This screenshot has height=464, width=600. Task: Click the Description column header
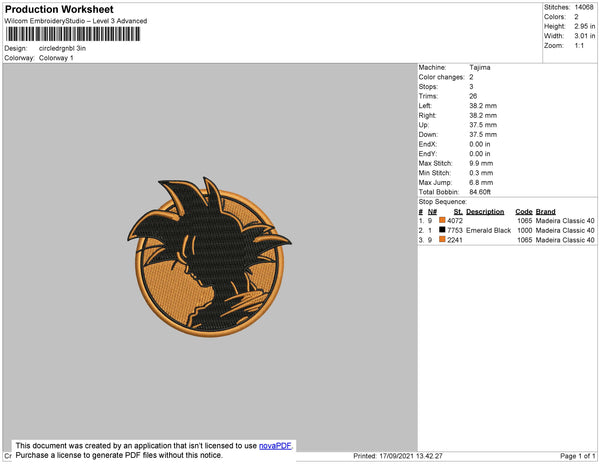click(485, 212)
